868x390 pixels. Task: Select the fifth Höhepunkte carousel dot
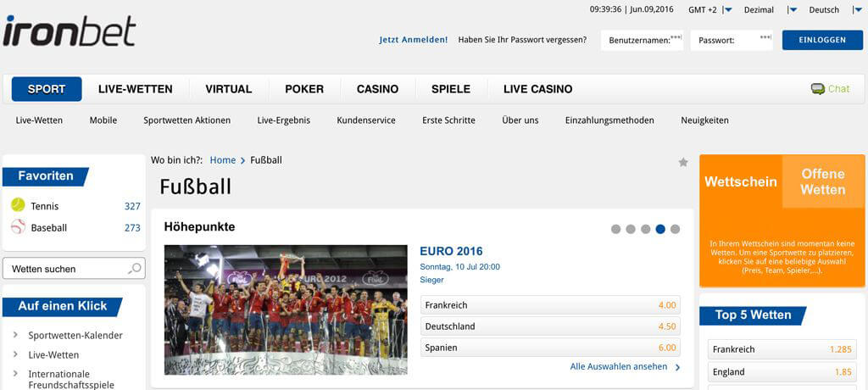(675, 230)
